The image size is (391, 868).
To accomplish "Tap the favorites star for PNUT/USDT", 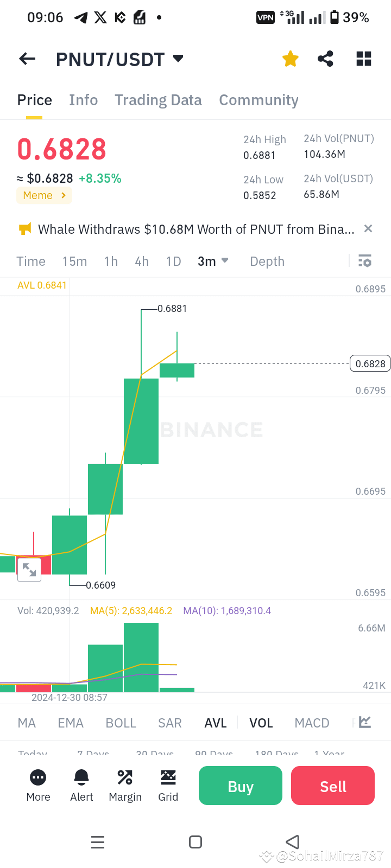I will (x=290, y=59).
